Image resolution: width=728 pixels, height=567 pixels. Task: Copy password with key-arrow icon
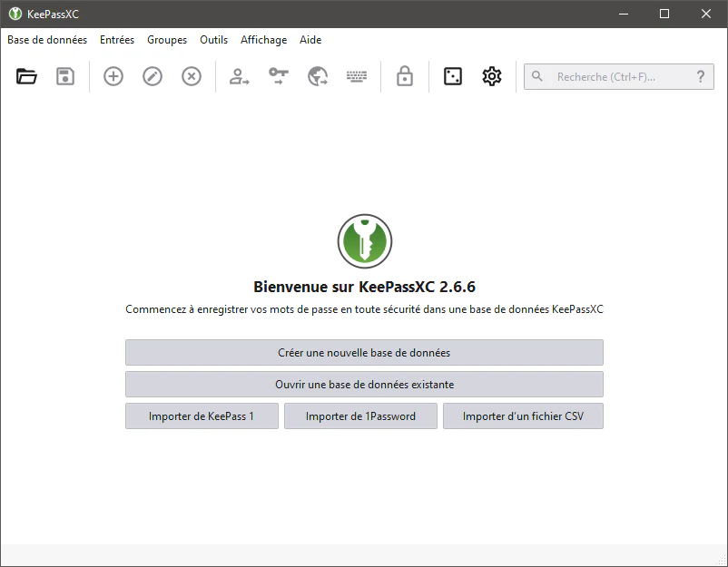coord(279,76)
